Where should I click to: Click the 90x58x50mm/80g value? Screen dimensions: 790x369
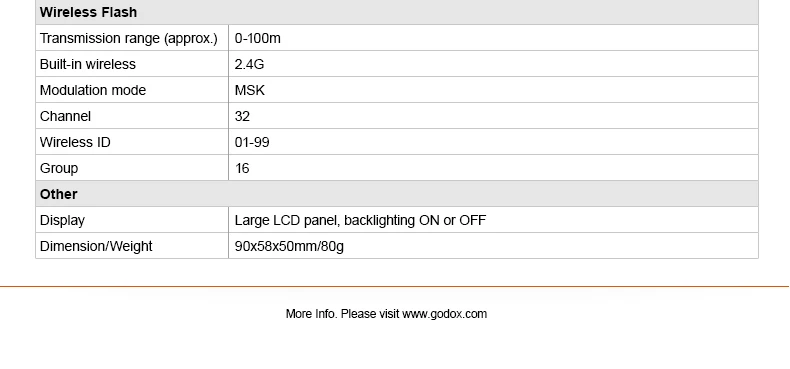click(289, 246)
